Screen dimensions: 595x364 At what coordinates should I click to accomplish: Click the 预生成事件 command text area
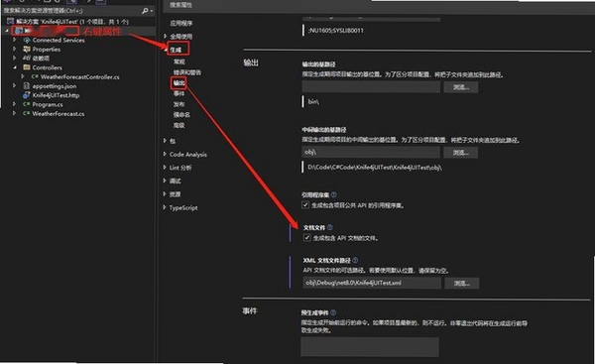pyautogui.click(x=370, y=347)
